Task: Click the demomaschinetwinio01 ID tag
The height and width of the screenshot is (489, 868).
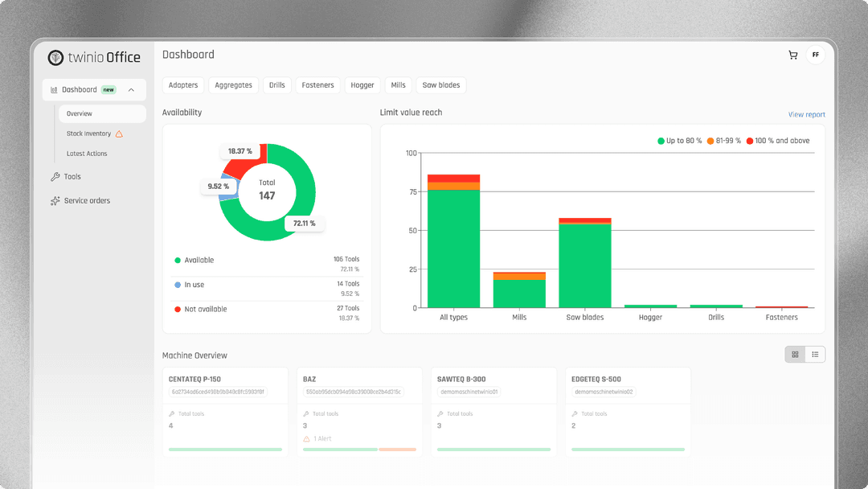Action: click(x=469, y=392)
